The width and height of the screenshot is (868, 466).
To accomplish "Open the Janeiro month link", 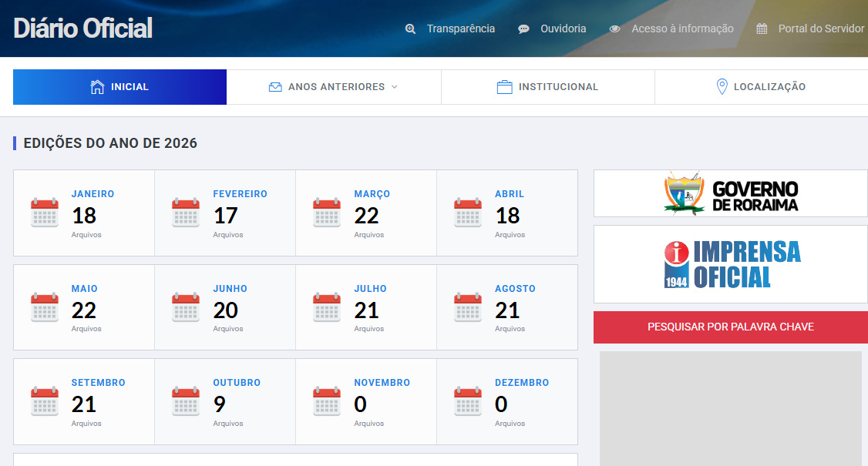I will tap(93, 194).
